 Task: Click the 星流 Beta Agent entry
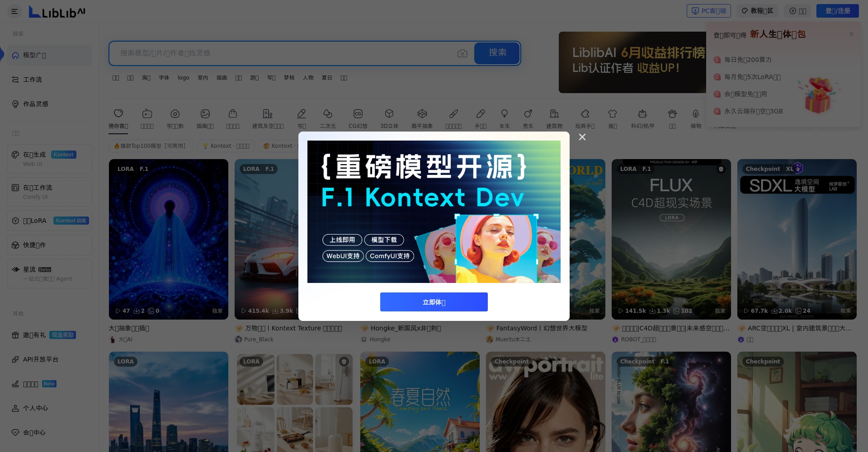tap(50, 273)
